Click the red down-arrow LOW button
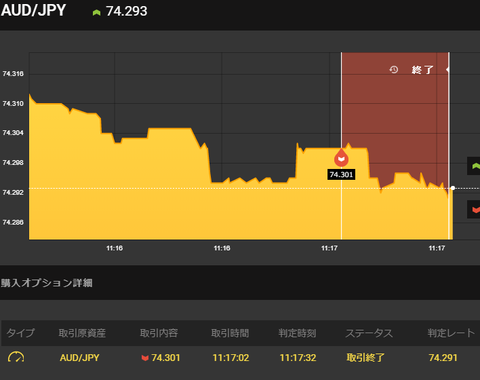The width and height of the screenshot is (480, 380). pyautogui.click(x=475, y=209)
